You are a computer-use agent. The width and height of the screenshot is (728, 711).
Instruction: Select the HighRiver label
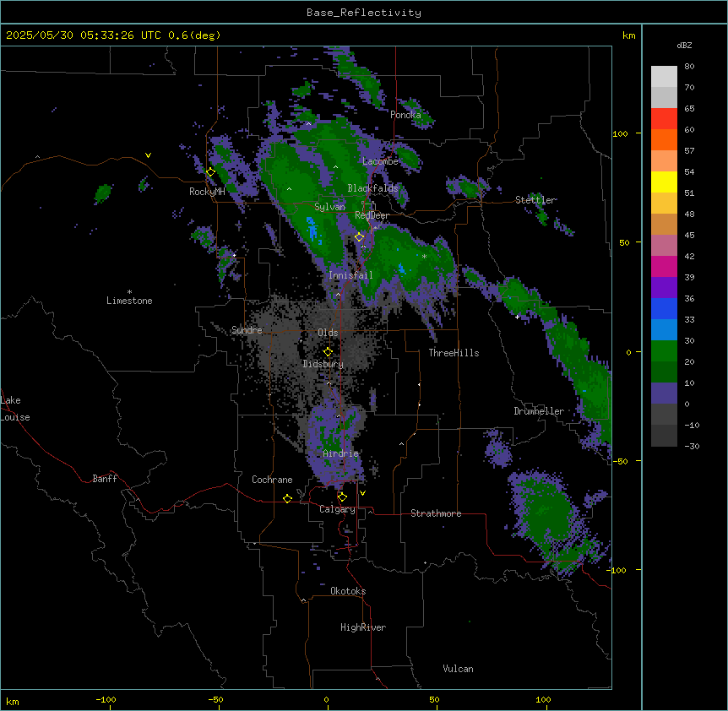[363, 627]
